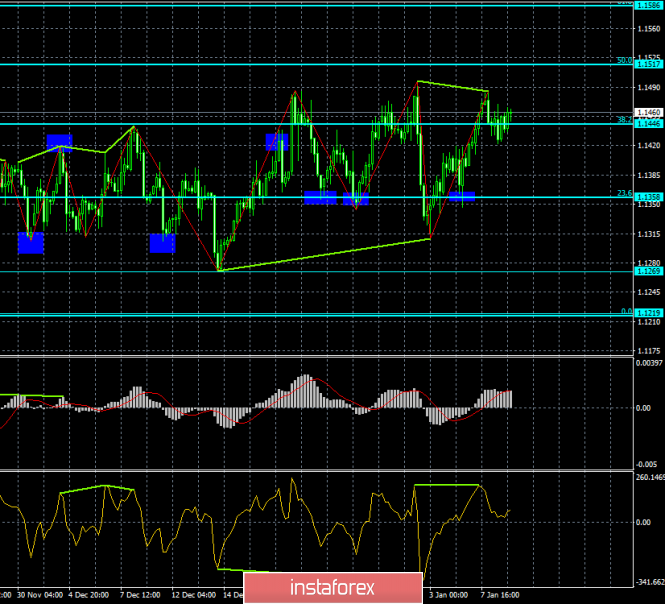Click the 7 Jan 16:00 time label
Image resolution: width=665 pixels, height=604 pixels.
[500, 595]
